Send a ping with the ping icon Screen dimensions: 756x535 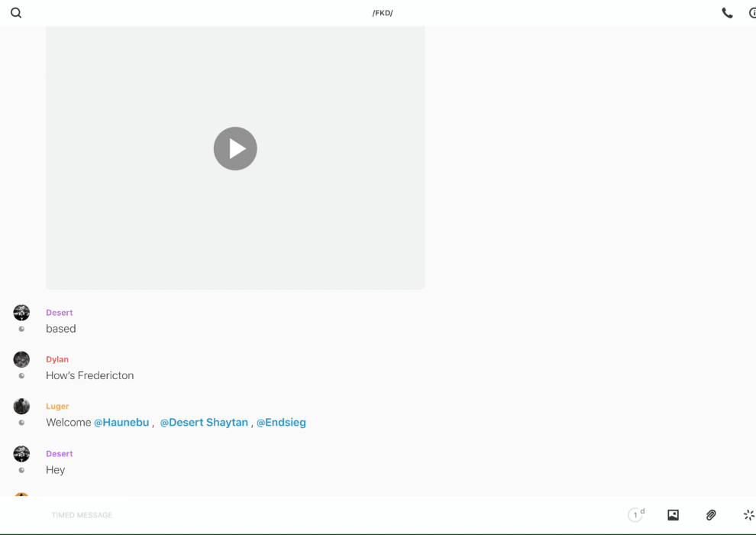tap(748, 515)
